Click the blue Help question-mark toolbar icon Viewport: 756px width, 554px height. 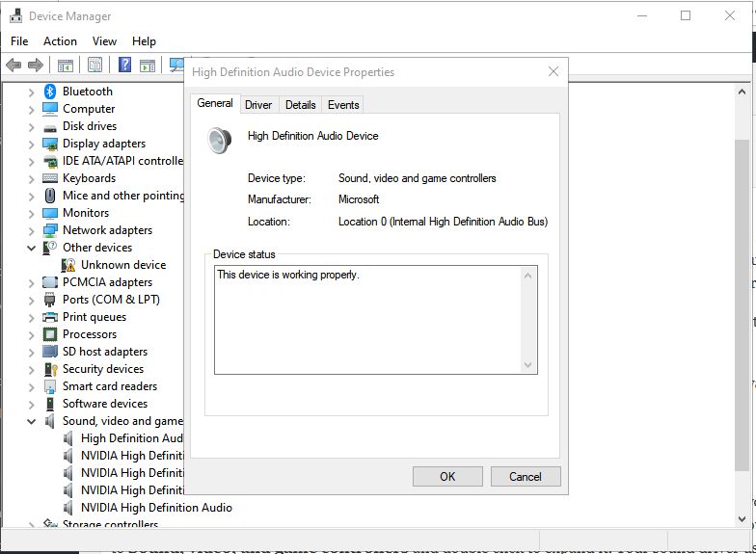tap(125, 65)
